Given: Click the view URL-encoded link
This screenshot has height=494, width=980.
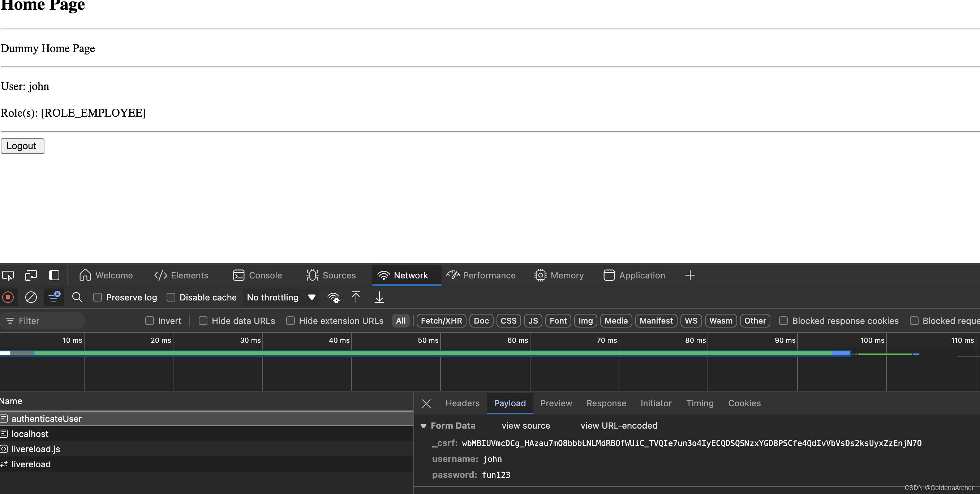Looking at the screenshot, I should [x=619, y=425].
